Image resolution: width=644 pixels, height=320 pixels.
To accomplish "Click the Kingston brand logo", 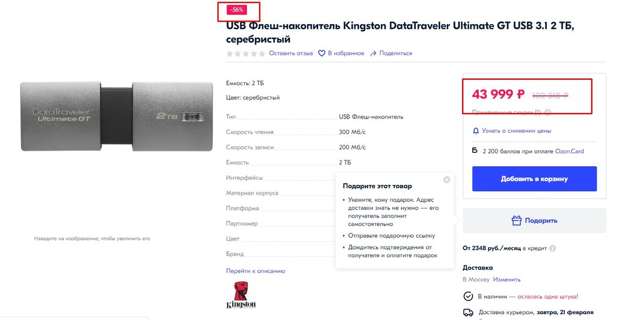I will point(241,295).
